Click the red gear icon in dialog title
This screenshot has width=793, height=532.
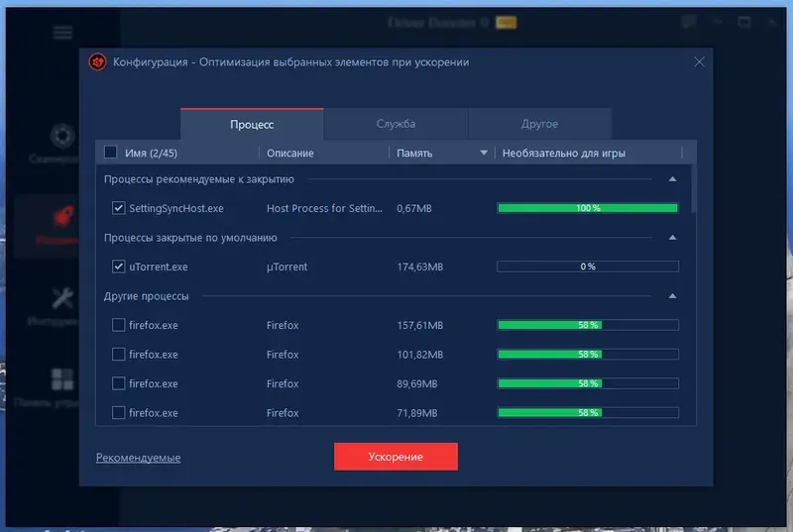[97, 62]
